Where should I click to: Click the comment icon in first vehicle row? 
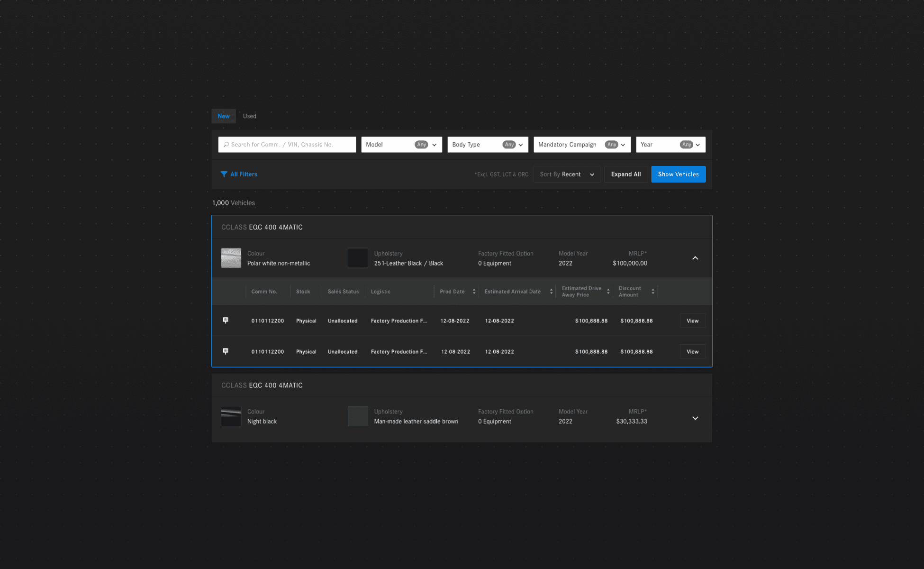226,321
